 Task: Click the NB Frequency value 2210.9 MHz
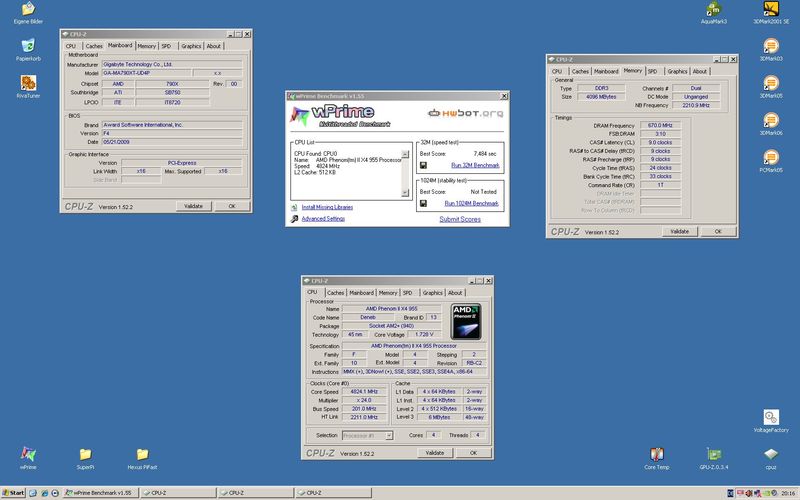696,105
